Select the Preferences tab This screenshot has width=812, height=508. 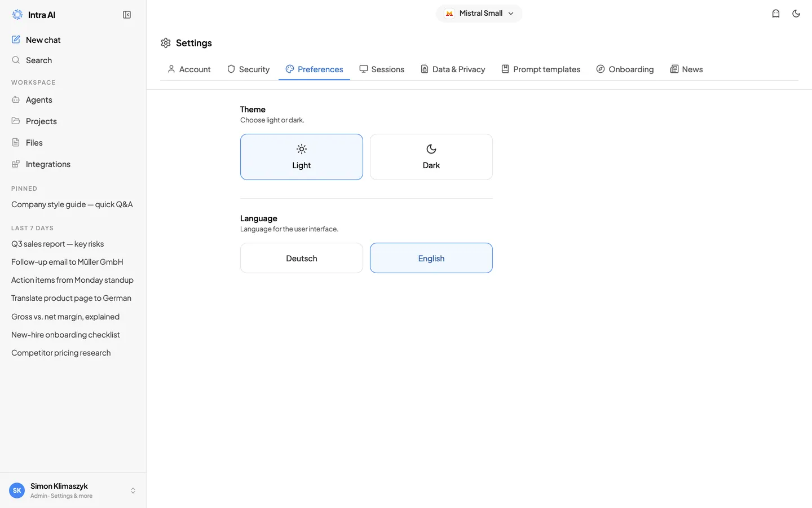pyautogui.click(x=314, y=69)
